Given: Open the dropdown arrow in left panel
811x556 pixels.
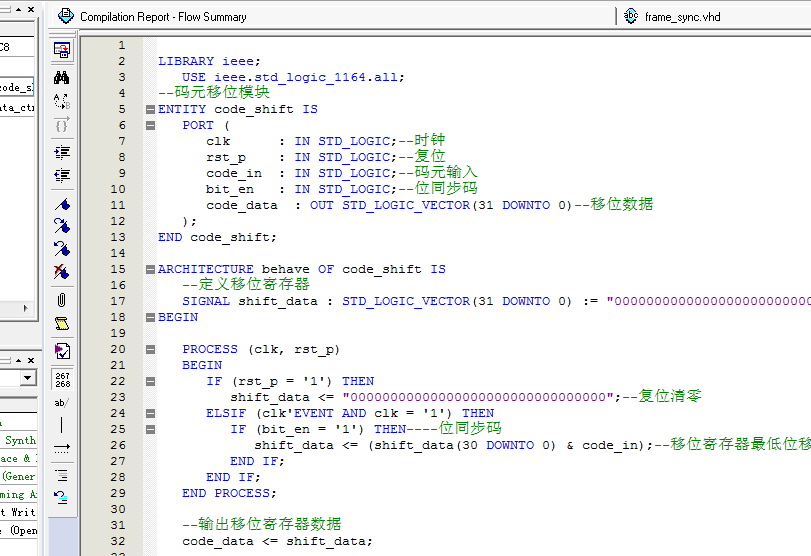Looking at the screenshot, I should (x=28, y=378).
